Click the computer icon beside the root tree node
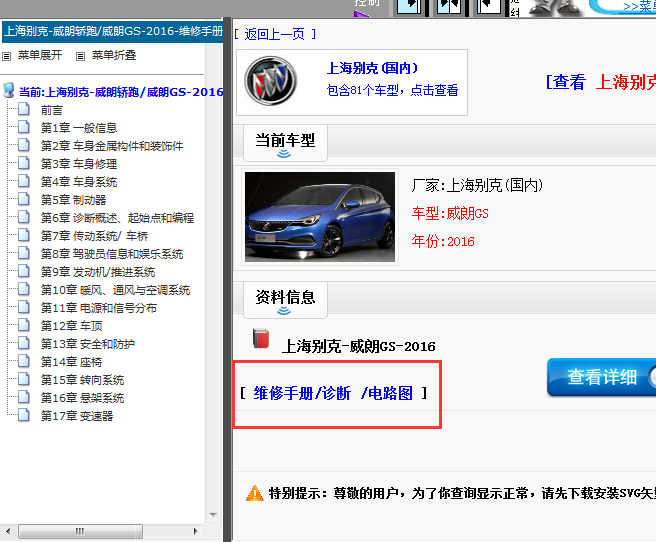The height and width of the screenshot is (542, 656). pyautogui.click(x=8, y=90)
